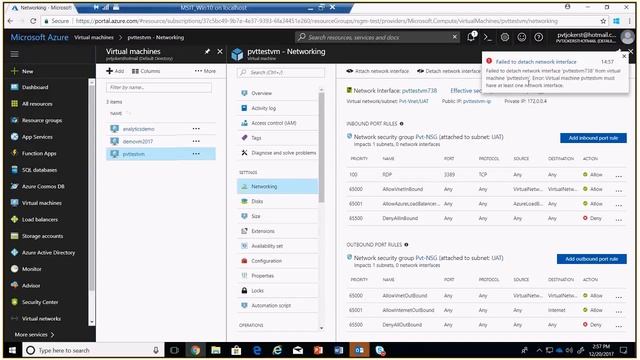
Task: Click New to create resource
Action: click(x=27, y=71)
